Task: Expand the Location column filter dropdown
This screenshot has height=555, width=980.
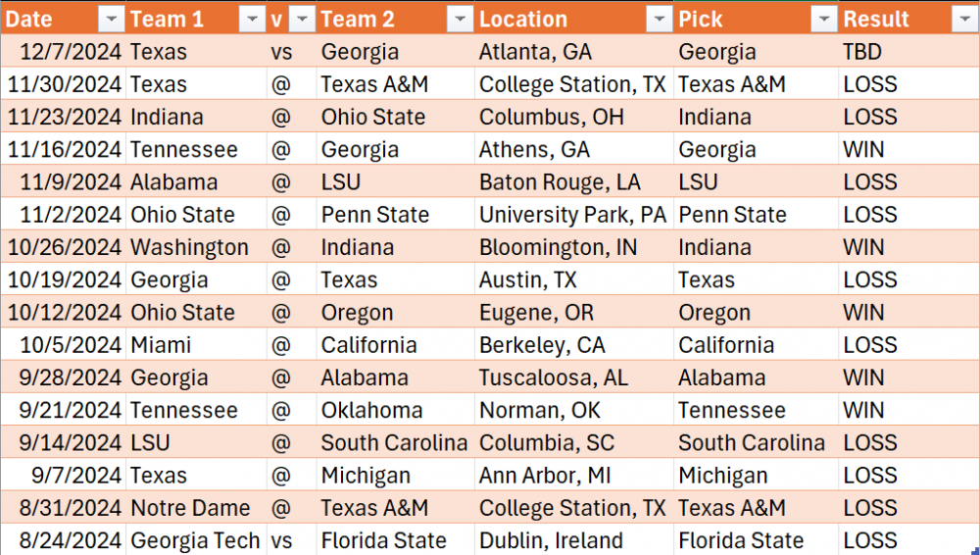Action: 658,20
